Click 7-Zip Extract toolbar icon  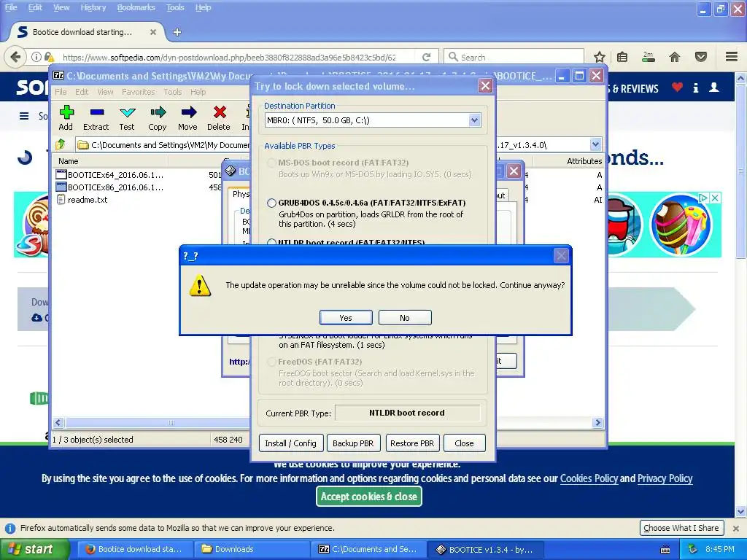coord(96,118)
